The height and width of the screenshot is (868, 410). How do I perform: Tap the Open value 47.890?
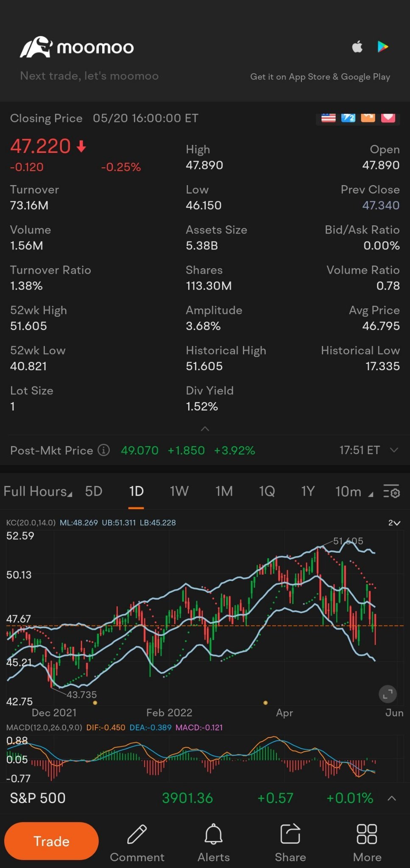(381, 165)
